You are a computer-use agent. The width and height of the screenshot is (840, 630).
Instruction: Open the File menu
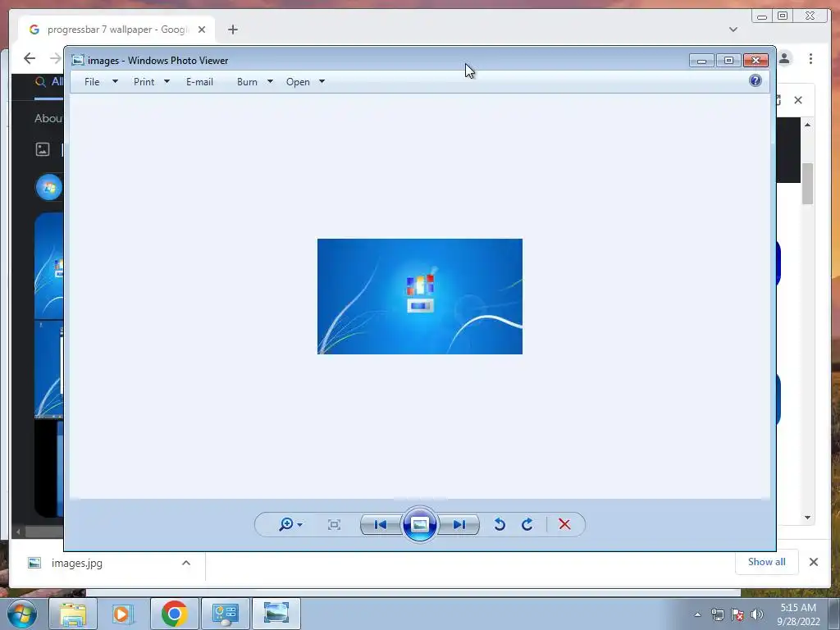click(92, 82)
